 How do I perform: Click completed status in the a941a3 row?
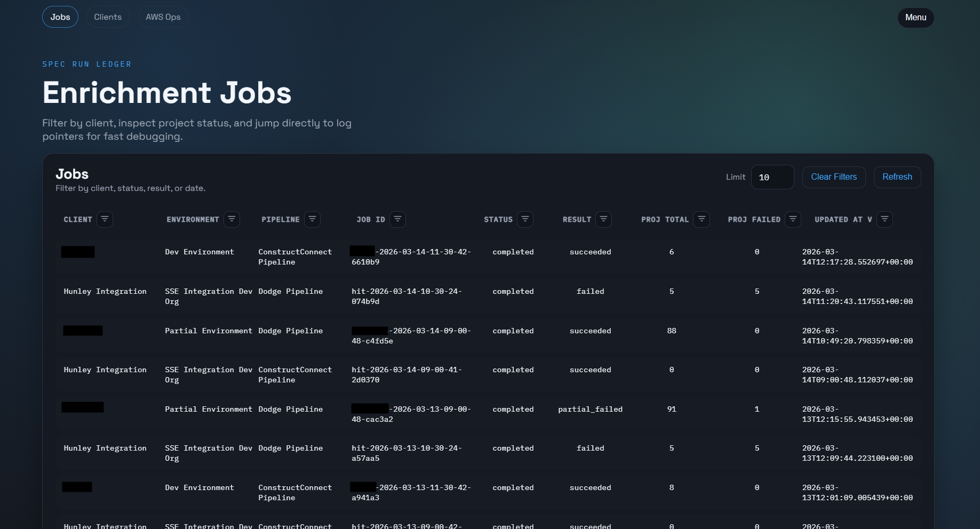(513, 487)
